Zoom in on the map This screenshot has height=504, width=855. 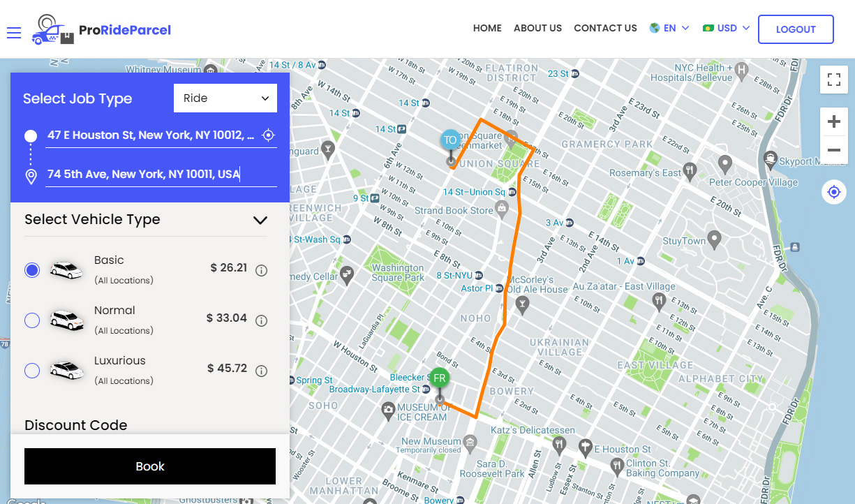tap(833, 122)
